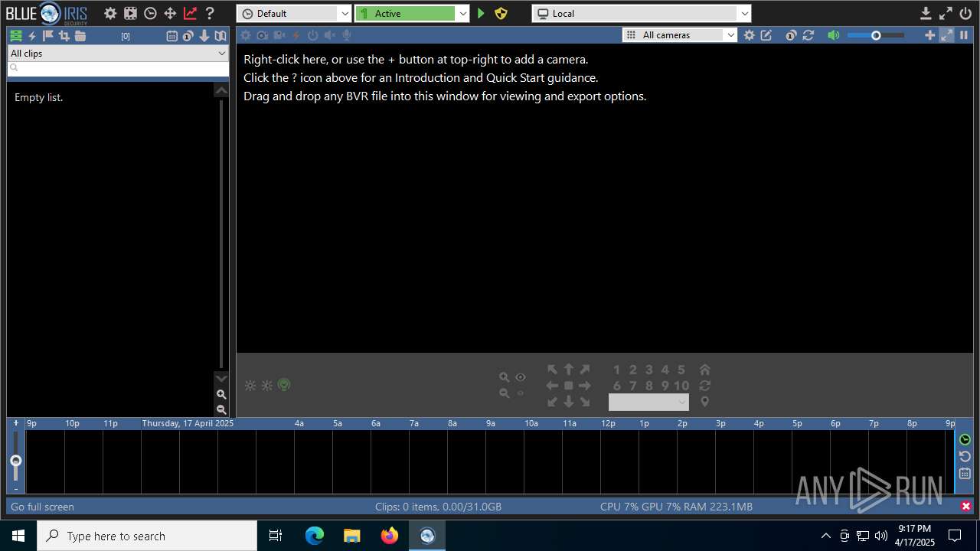
Task: Click the clip list zoom in magnifier
Action: [x=221, y=395]
